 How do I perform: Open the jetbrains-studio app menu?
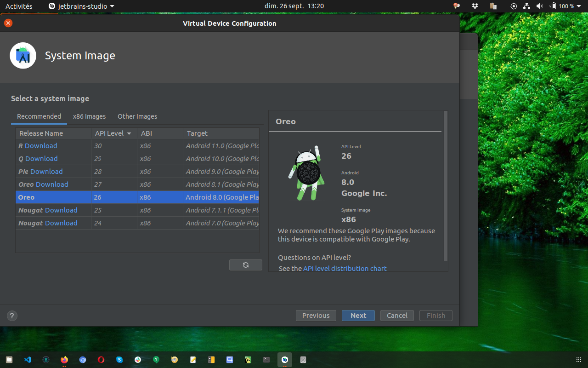[x=81, y=6]
